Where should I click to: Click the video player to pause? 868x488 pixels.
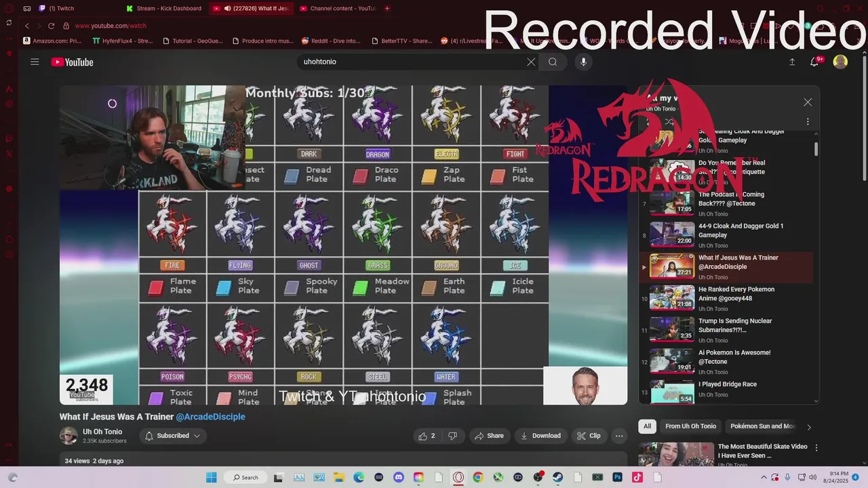click(x=343, y=245)
